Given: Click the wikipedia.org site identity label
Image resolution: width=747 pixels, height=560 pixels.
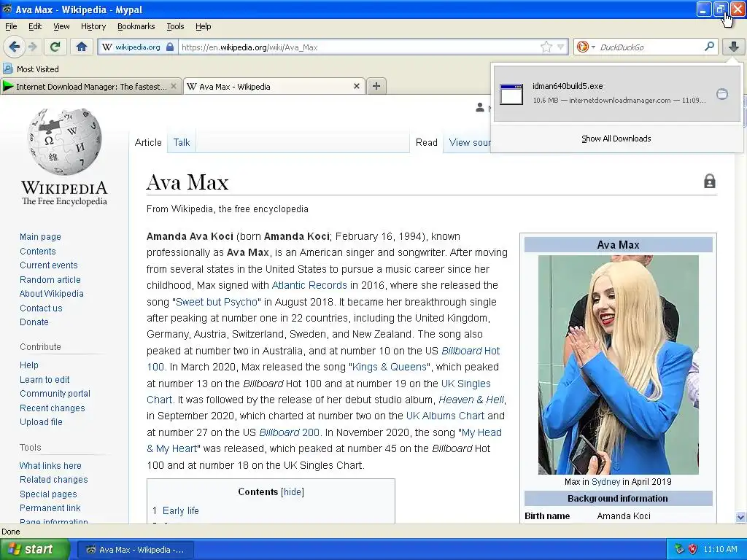Looking at the screenshot, I should click(138, 47).
